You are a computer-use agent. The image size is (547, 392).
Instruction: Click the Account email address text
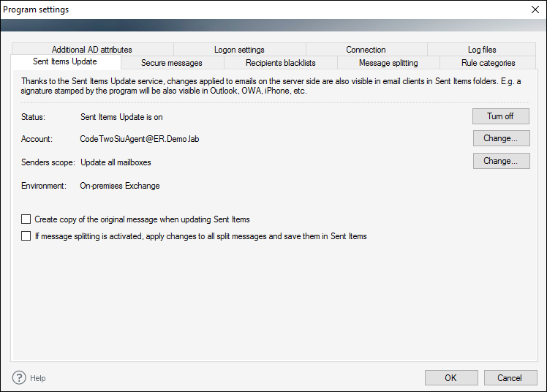coord(140,139)
